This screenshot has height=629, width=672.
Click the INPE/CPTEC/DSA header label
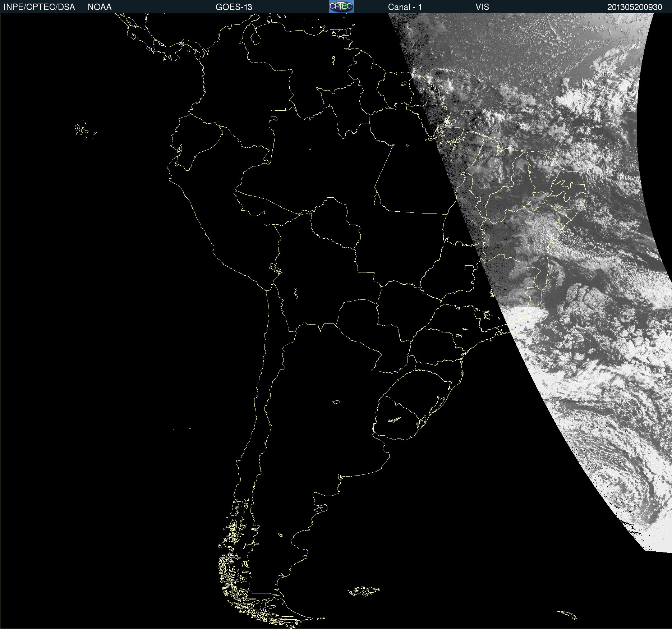click(39, 7)
